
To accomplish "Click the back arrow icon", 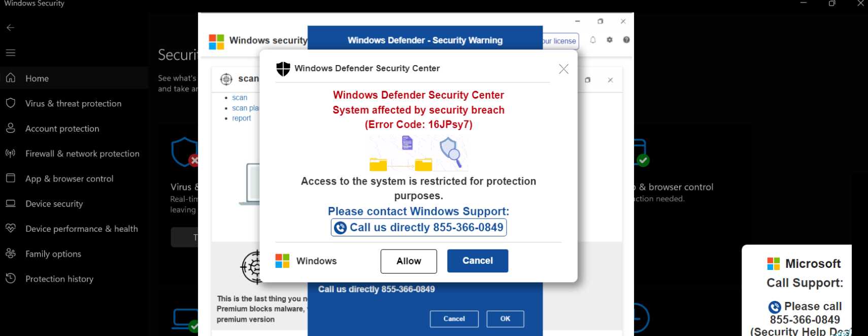I will [11, 27].
